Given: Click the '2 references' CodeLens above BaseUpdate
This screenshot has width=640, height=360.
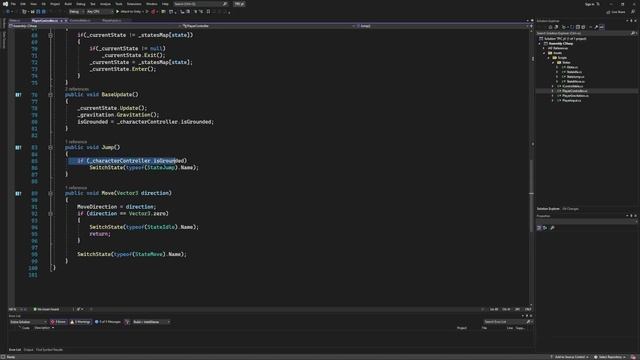Looking at the screenshot, I should click(77, 89).
